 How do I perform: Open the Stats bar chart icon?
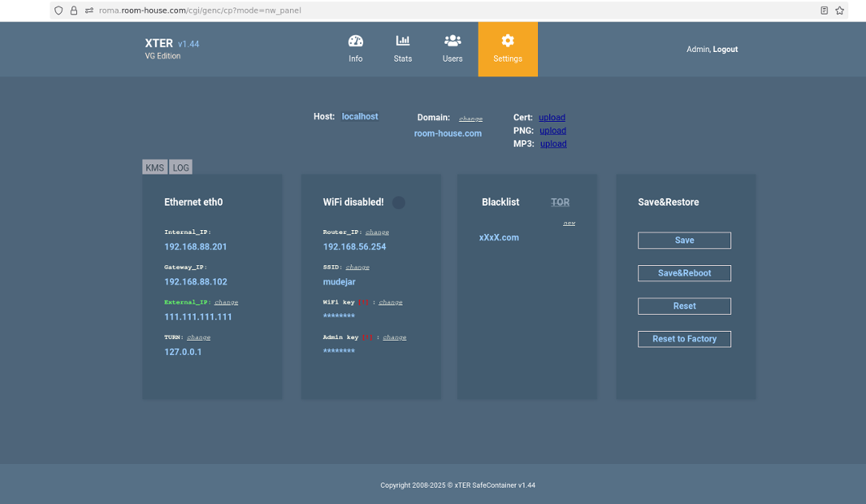click(403, 41)
